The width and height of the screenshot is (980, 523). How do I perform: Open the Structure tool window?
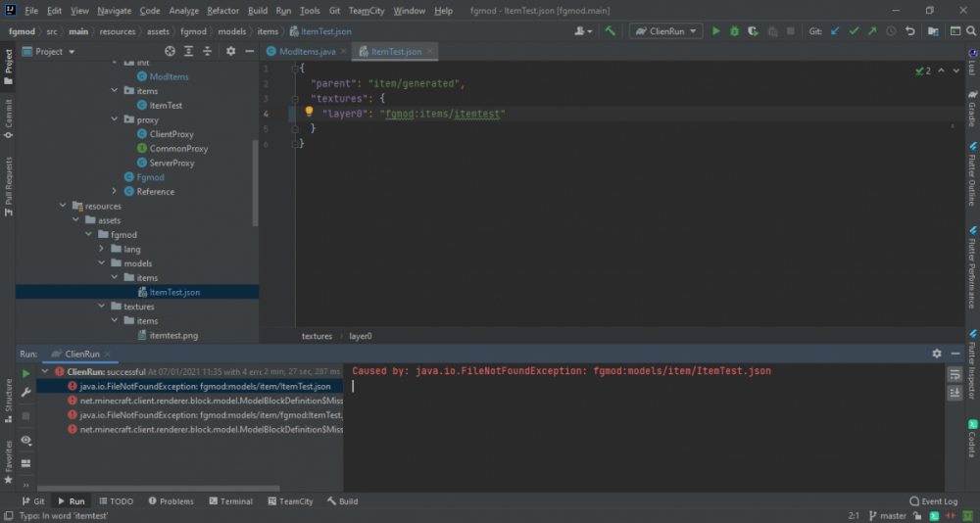coord(8,401)
